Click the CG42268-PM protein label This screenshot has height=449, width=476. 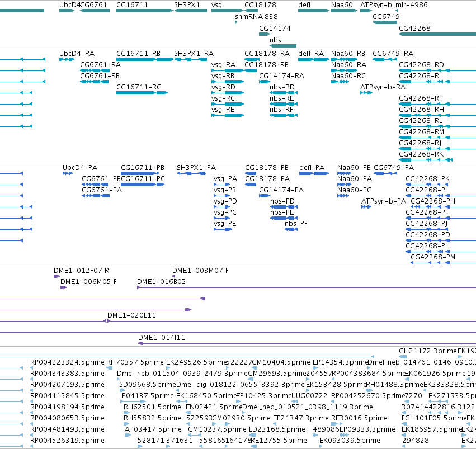click(x=433, y=257)
